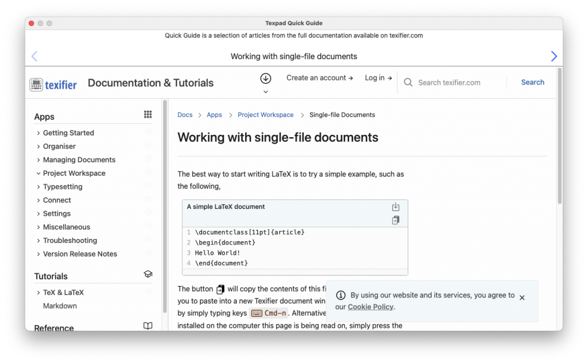The image size is (588, 364).
Task: Click the info icon in cookie notice
Action: 341,295
